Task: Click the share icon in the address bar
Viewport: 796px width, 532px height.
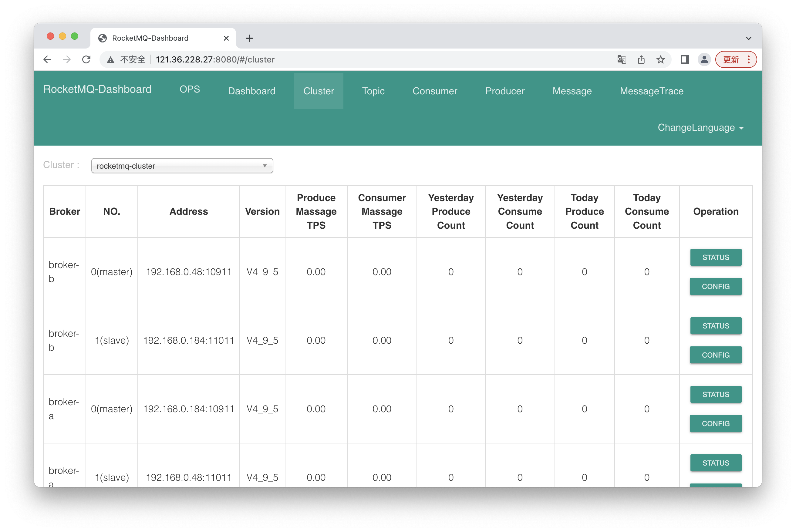Action: point(641,59)
